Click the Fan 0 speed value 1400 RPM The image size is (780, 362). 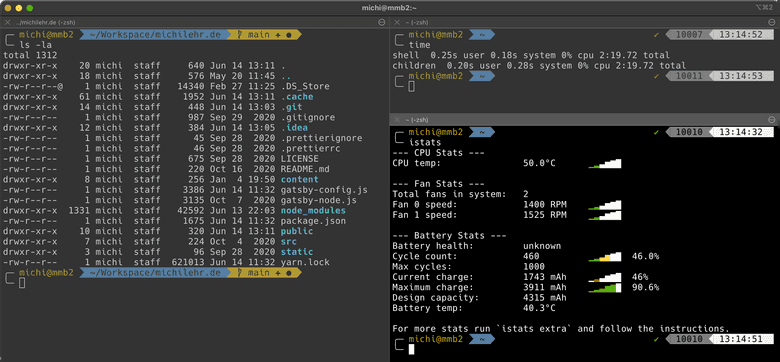pos(545,205)
